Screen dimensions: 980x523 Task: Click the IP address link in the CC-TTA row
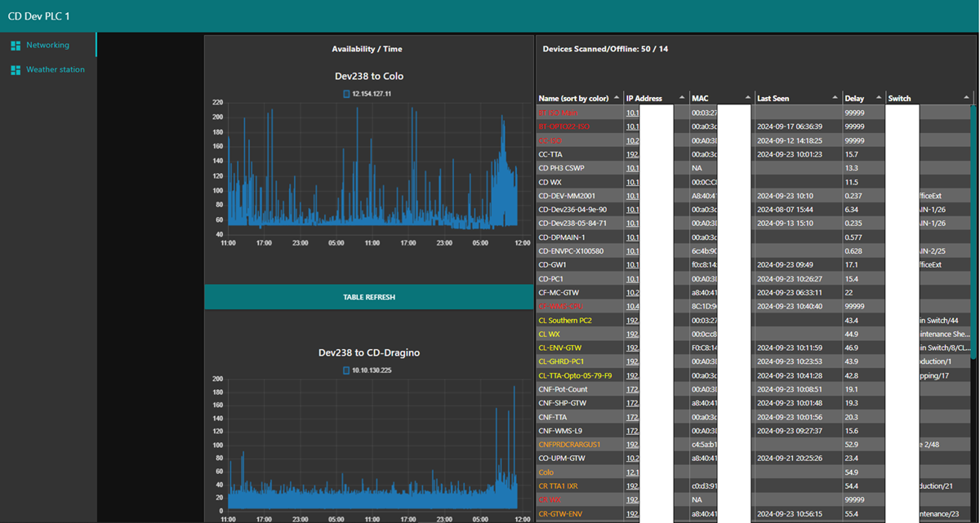633,154
